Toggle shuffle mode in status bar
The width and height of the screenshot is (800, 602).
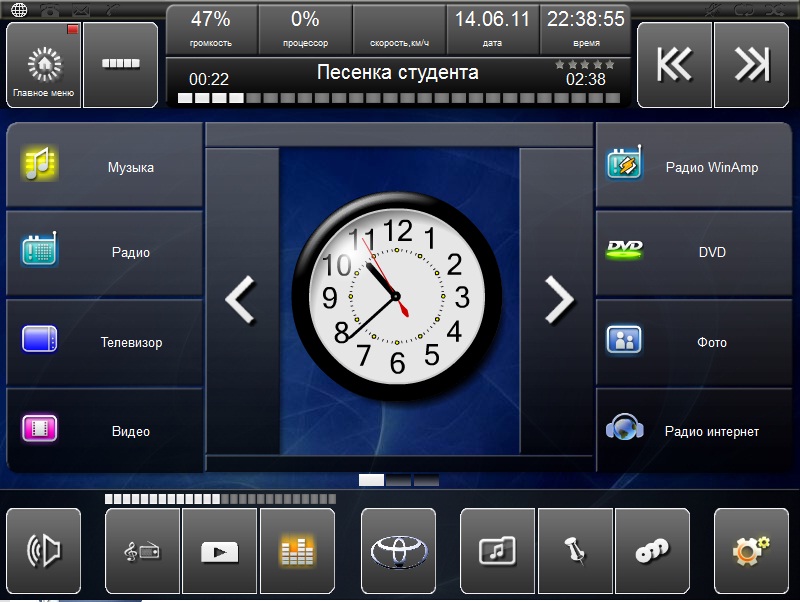(774, 9)
